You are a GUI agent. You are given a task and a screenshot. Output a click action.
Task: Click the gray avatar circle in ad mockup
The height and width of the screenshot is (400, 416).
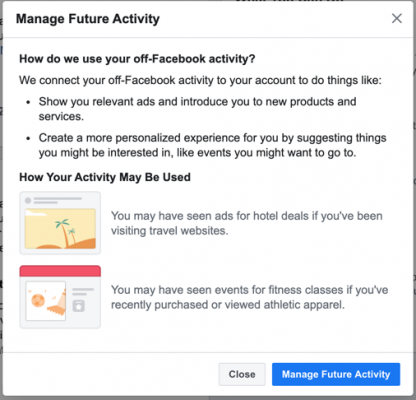(x=28, y=200)
